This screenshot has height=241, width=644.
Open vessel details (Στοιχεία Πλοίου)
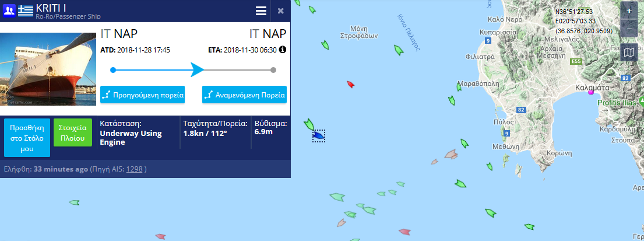[73, 132]
